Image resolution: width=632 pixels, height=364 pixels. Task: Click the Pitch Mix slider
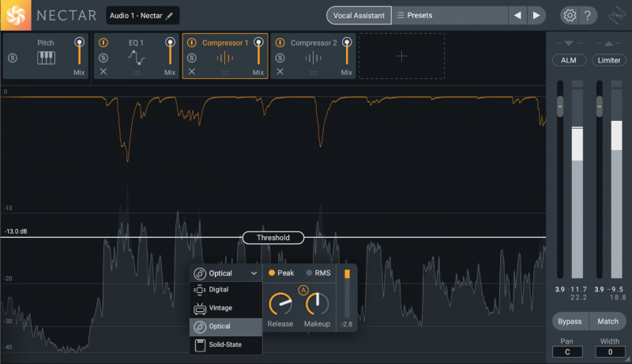click(x=80, y=52)
